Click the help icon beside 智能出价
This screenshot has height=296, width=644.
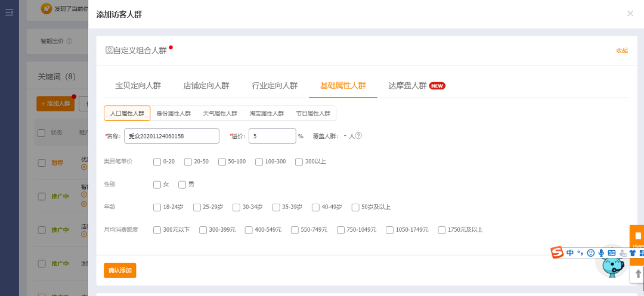tap(69, 41)
